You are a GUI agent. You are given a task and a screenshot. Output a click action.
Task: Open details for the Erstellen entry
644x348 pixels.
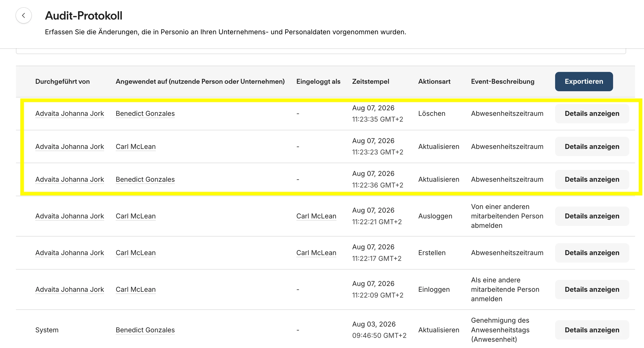(x=592, y=253)
